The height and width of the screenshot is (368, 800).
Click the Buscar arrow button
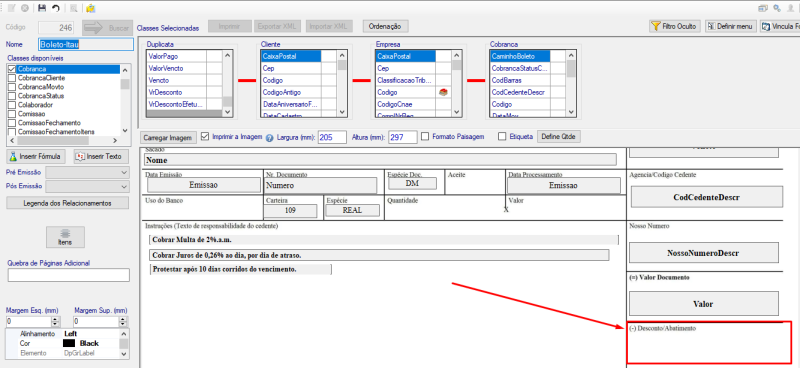[x=106, y=28]
